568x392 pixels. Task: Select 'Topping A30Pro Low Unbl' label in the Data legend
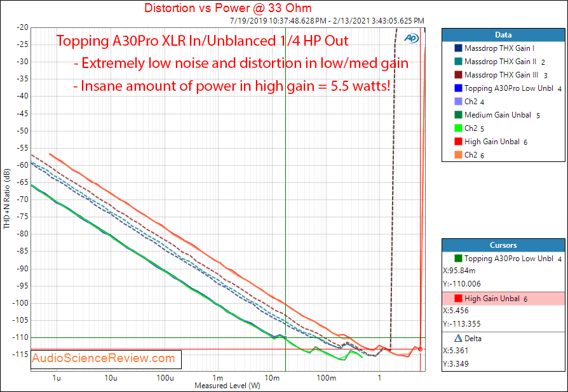pyautogui.click(x=508, y=88)
